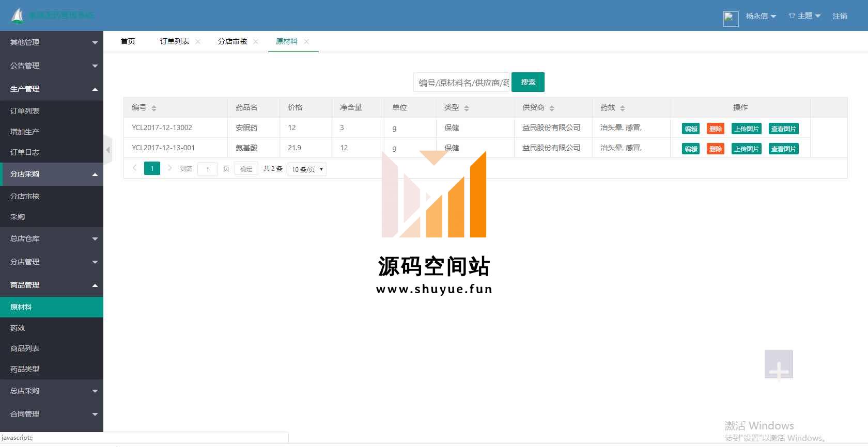The width and height of the screenshot is (868, 447).
Task: Click the 共 2 条 total count
Action: coord(273,169)
